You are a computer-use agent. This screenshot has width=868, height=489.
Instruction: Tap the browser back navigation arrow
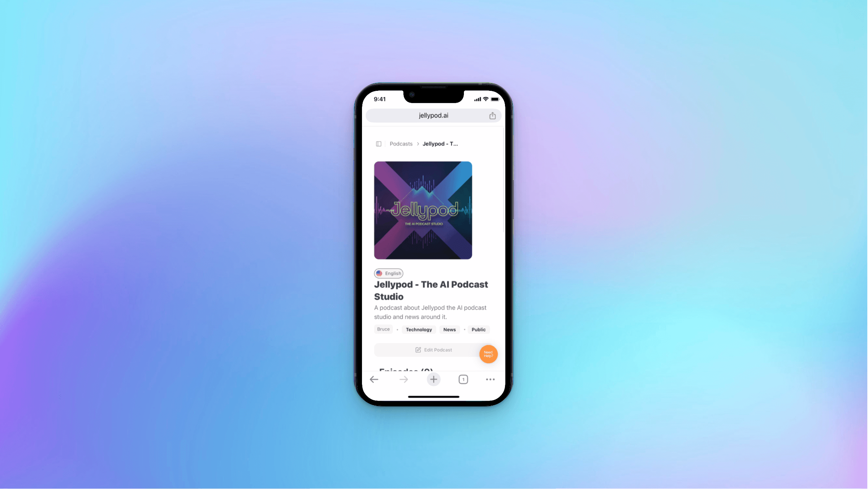click(x=373, y=379)
